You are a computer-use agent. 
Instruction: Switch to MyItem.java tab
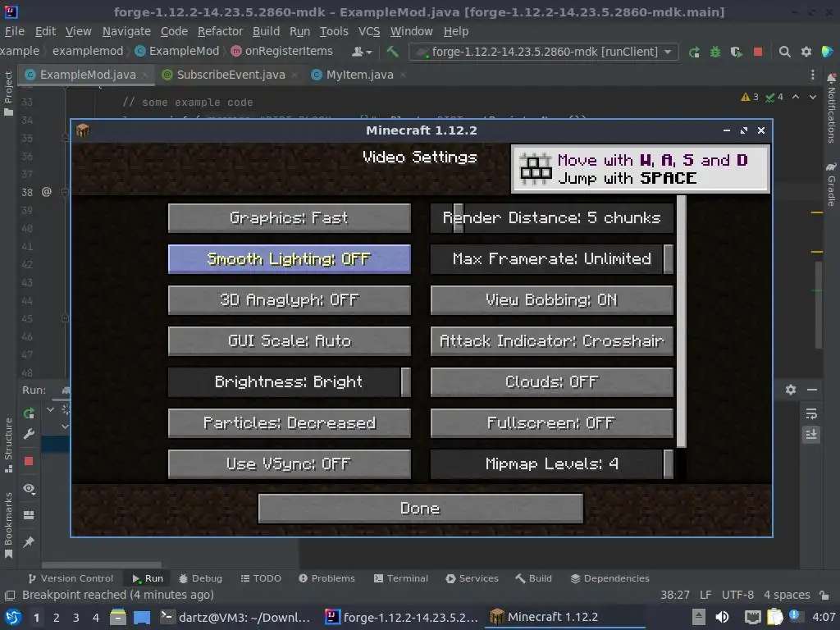359,75
